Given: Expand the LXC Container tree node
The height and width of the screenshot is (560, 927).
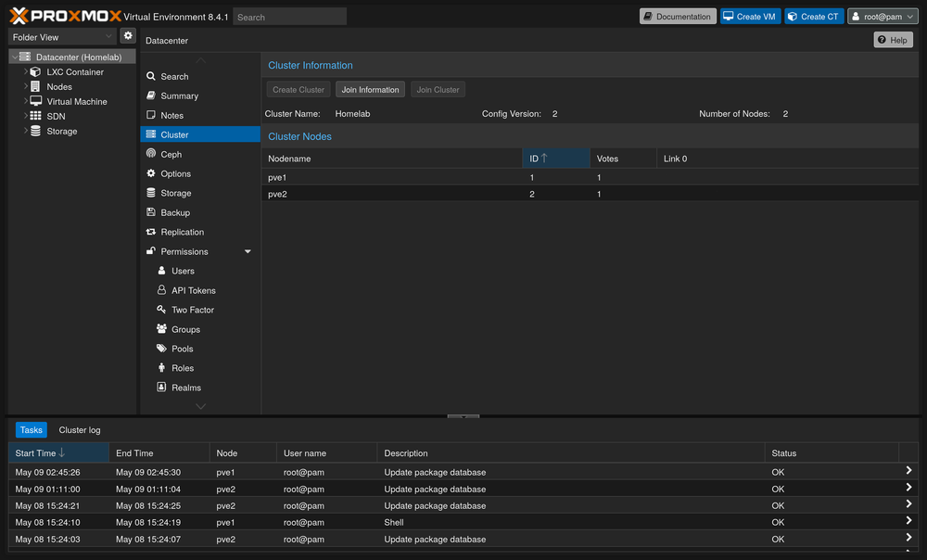Looking at the screenshot, I should [x=25, y=71].
